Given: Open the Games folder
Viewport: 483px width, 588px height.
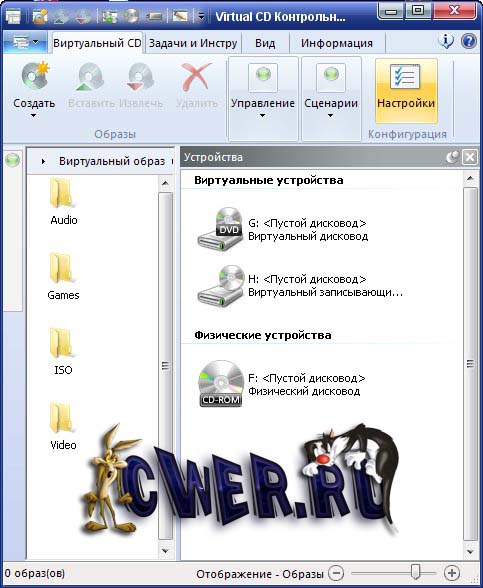Looking at the screenshot, I should tap(63, 276).
